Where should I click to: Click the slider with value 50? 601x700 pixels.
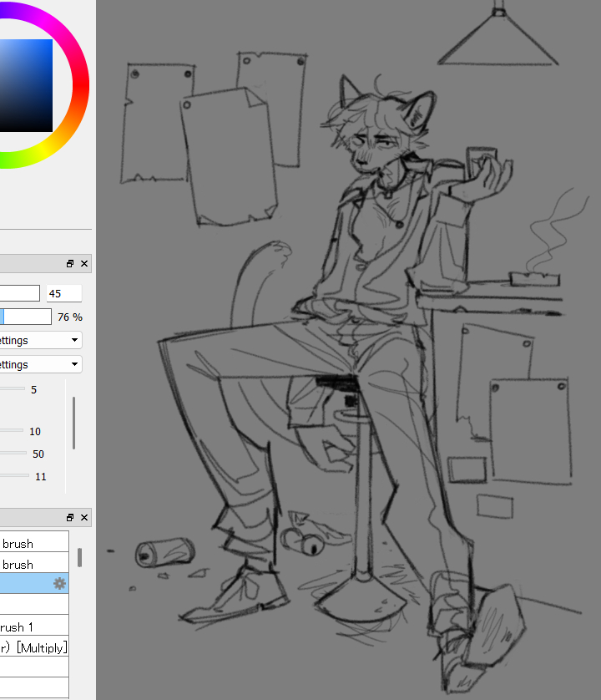click(11, 454)
